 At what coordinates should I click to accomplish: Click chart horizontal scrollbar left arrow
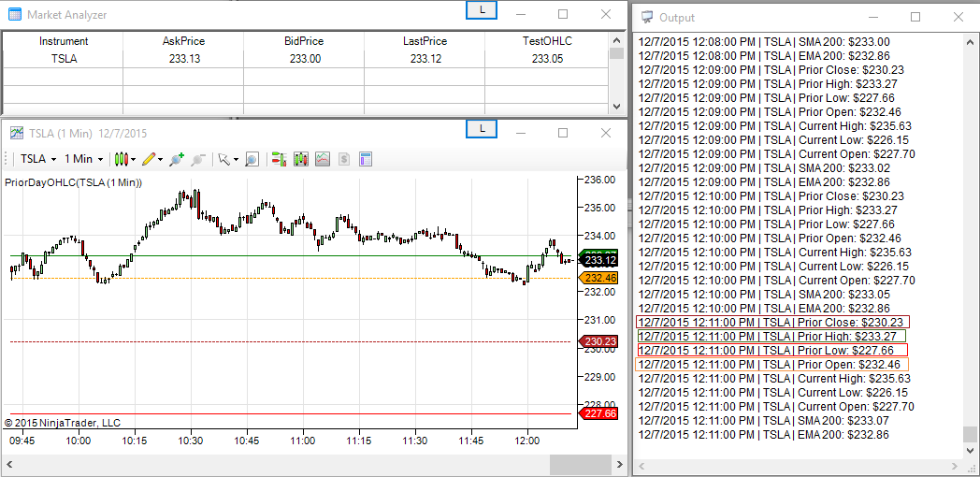10,465
